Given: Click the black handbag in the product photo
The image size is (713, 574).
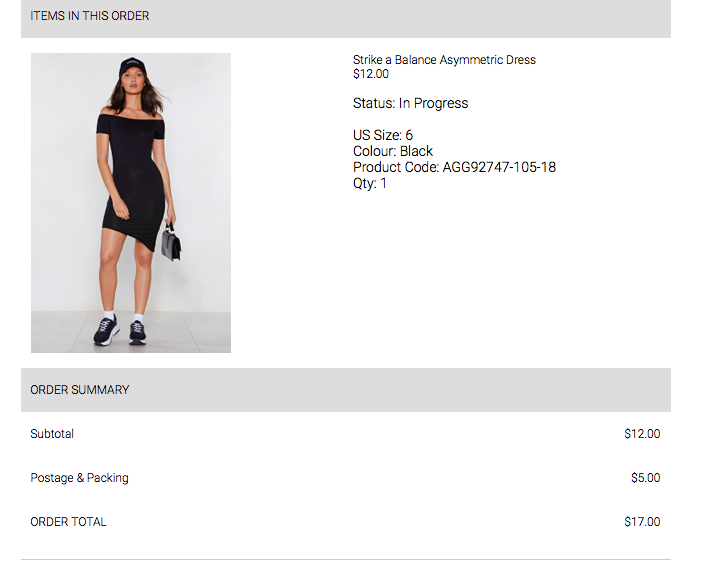Looking at the screenshot, I should pyautogui.click(x=171, y=243).
